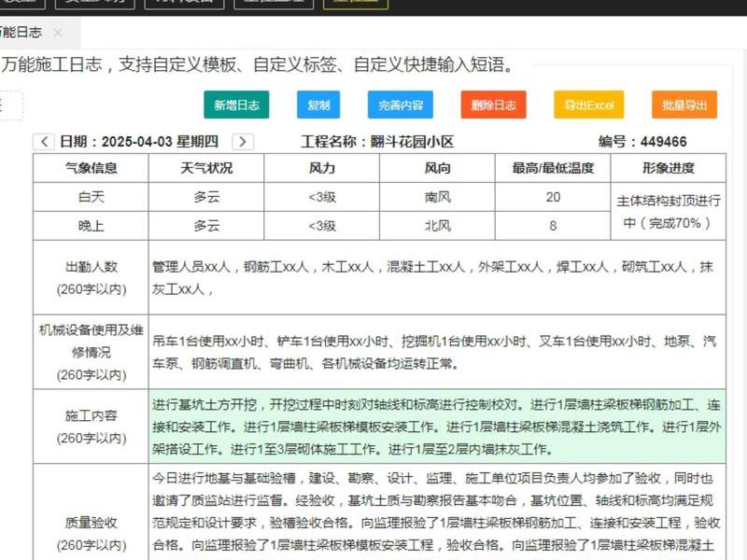Select daytime weather cell 多云
This screenshot has width=747, height=560.
pyautogui.click(x=206, y=197)
